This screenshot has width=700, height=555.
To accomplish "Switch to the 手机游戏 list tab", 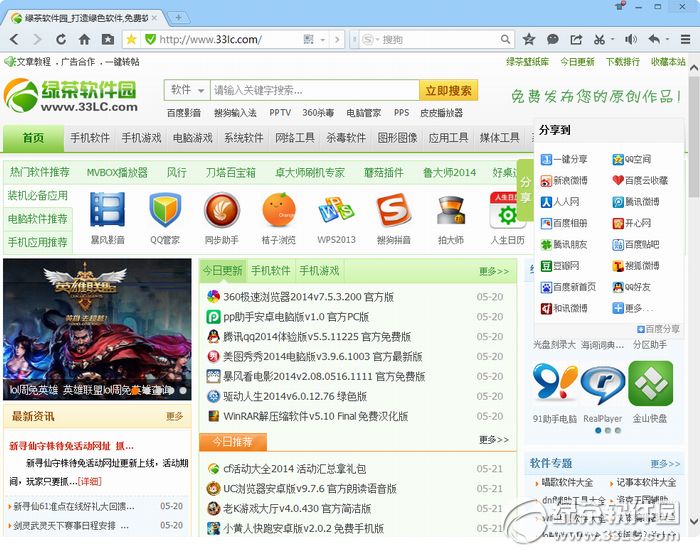I will click(x=319, y=271).
